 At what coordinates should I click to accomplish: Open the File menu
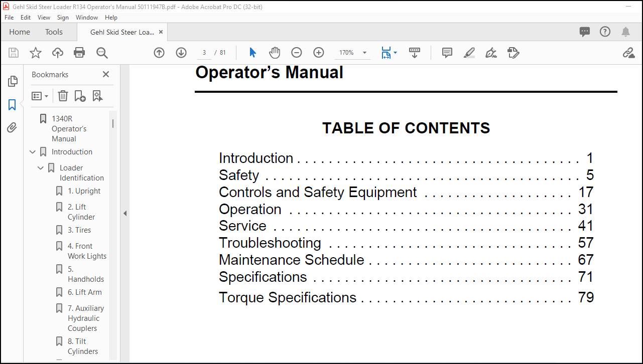click(9, 17)
